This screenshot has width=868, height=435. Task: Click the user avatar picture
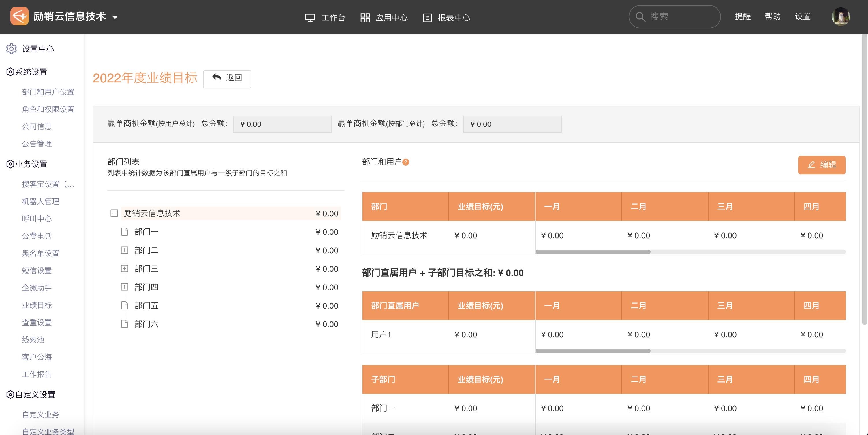pos(840,16)
